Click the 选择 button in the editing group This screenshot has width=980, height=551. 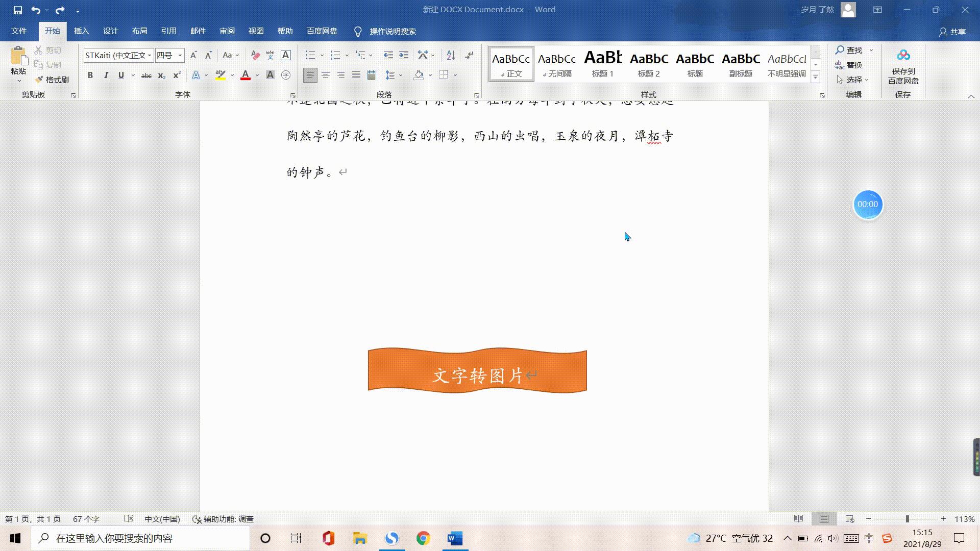[853, 80]
